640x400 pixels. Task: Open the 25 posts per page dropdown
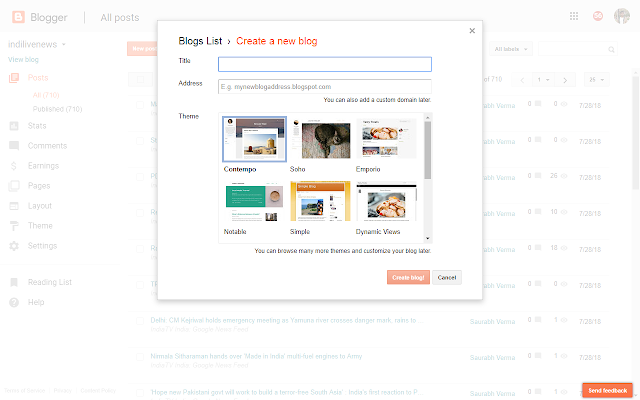tap(596, 80)
